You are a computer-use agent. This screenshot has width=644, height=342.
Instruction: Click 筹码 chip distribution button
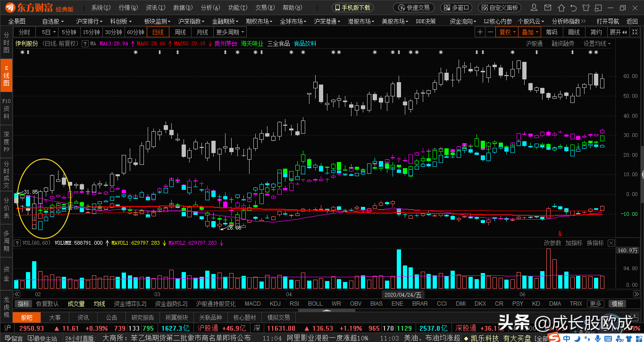[552, 32]
